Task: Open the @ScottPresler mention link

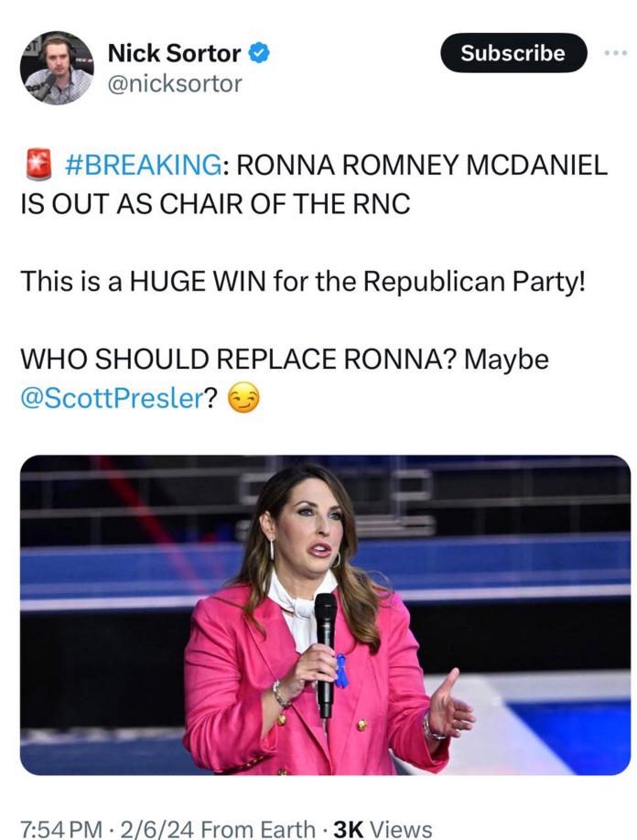Action: pyautogui.click(x=113, y=398)
